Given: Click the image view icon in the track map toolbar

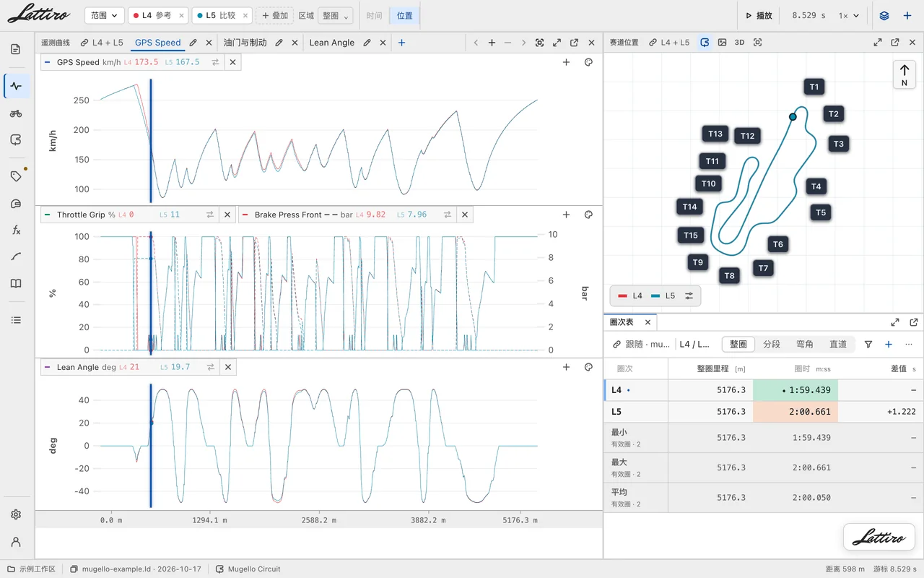Looking at the screenshot, I should [x=722, y=43].
